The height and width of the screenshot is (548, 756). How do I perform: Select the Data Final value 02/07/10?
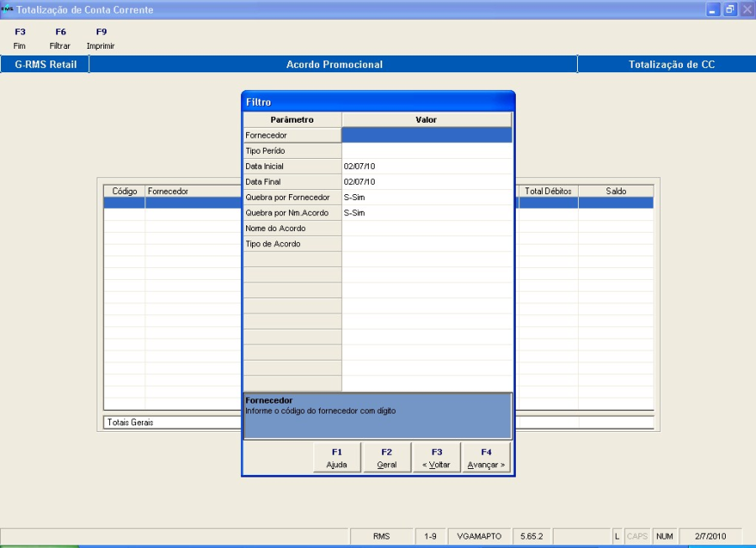(427, 182)
